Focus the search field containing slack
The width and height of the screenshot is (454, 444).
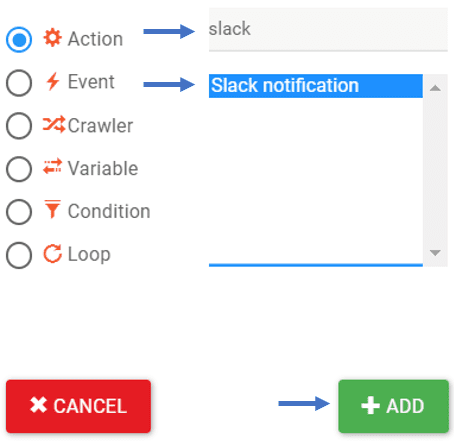point(328,29)
